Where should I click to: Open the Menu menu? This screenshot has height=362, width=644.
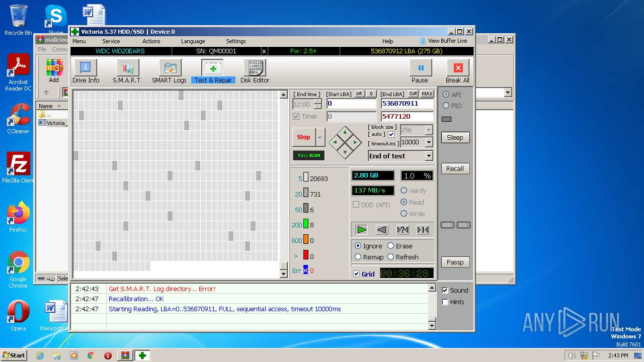pyautogui.click(x=79, y=41)
